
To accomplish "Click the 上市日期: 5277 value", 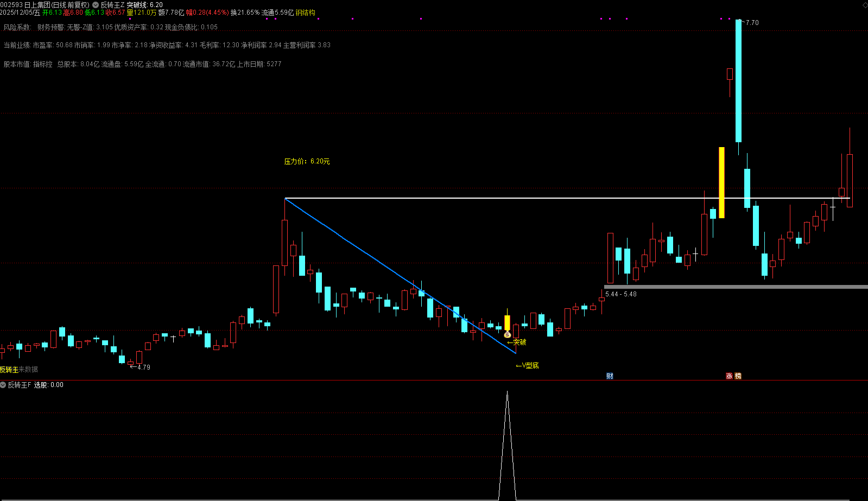I will [x=259, y=64].
